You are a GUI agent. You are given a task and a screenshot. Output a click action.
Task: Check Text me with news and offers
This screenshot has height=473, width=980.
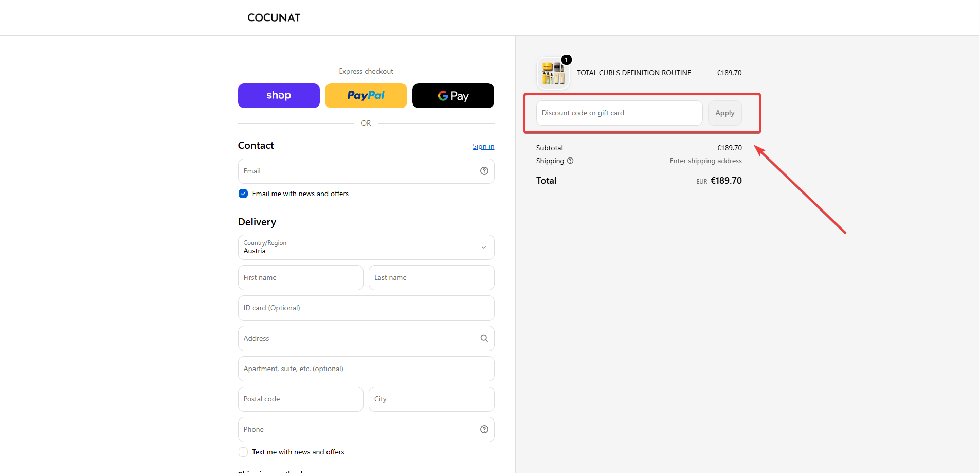pos(243,452)
